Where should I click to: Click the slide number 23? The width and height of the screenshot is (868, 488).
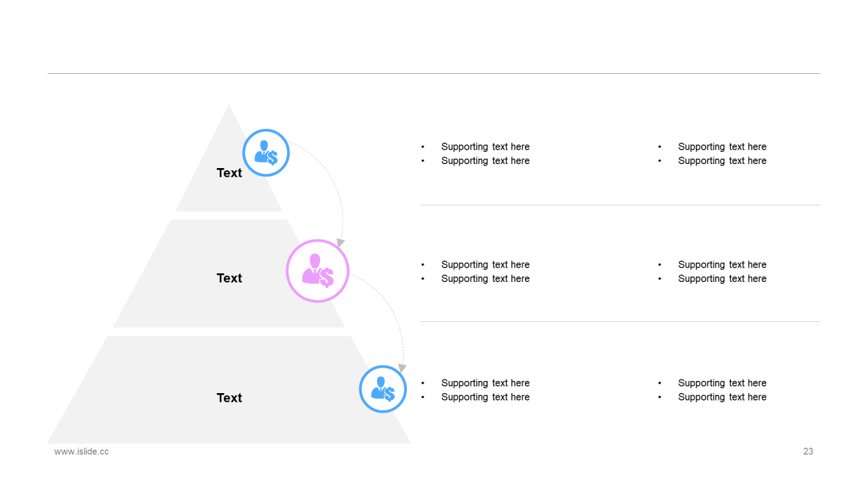pyautogui.click(x=808, y=451)
